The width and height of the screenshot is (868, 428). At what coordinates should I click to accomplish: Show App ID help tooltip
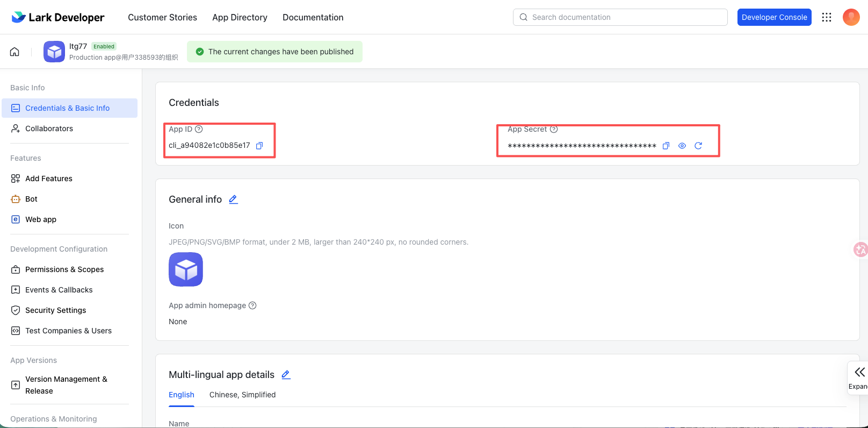point(199,129)
